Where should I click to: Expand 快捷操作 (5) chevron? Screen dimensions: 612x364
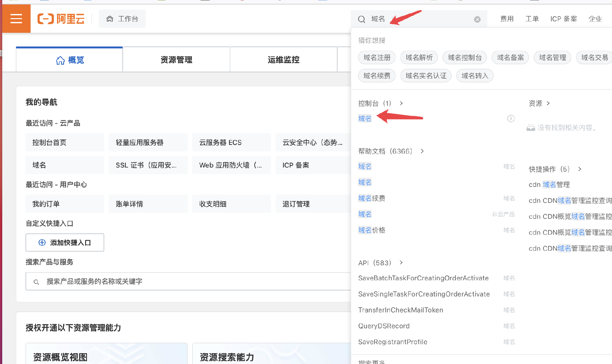tap(579, 169)
